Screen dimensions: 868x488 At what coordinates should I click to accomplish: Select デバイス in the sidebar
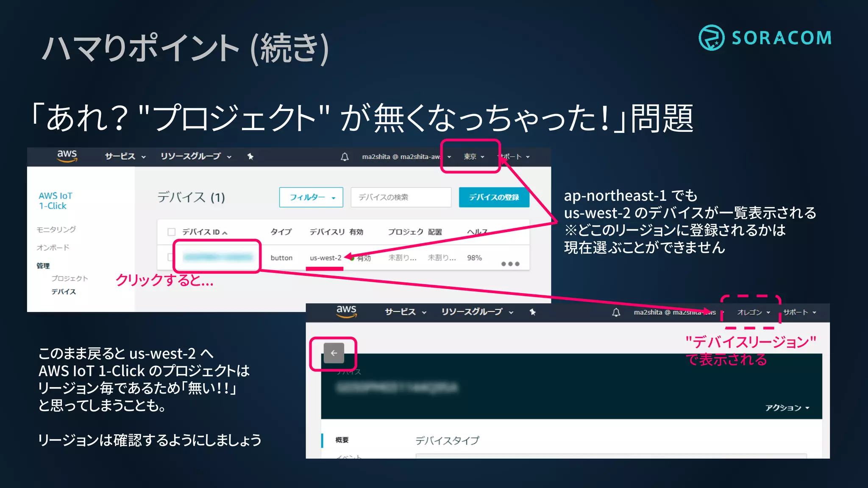click(64, 291)
